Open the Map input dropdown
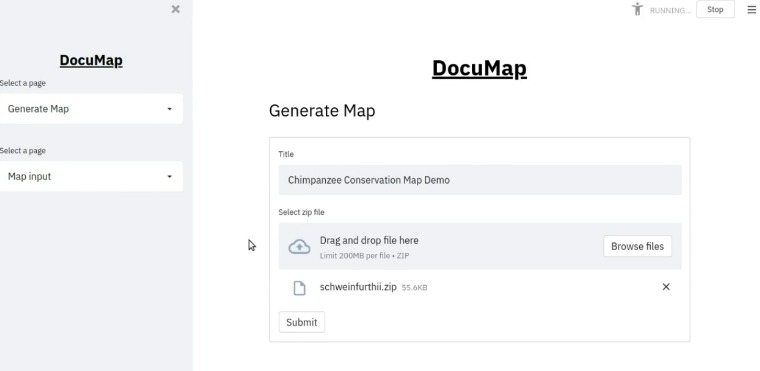Screen dimensions: 760x371 point(91,177)
